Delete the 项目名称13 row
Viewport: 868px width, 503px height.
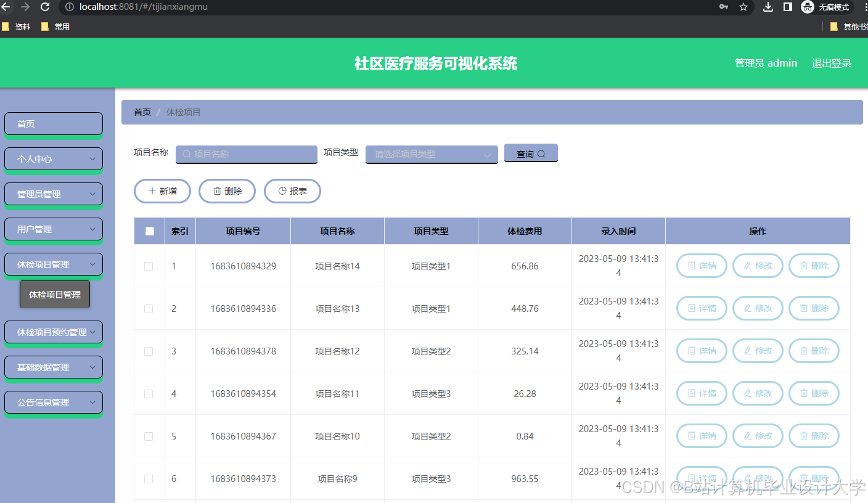(814, 308)
